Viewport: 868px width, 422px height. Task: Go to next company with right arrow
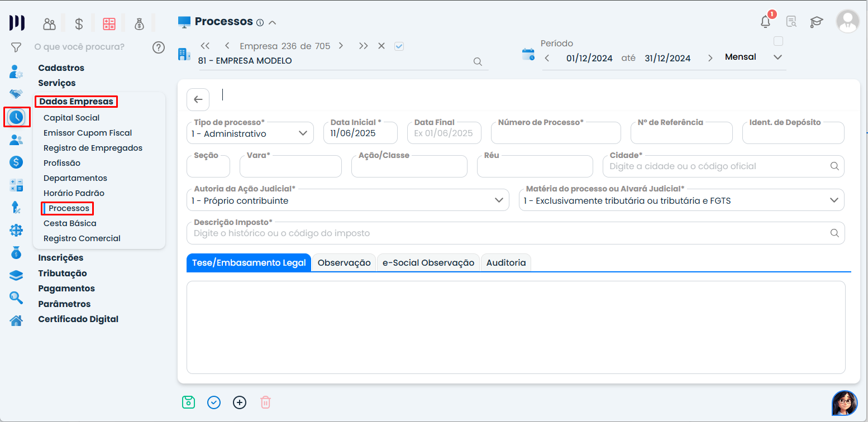click(x=341, y=46)
